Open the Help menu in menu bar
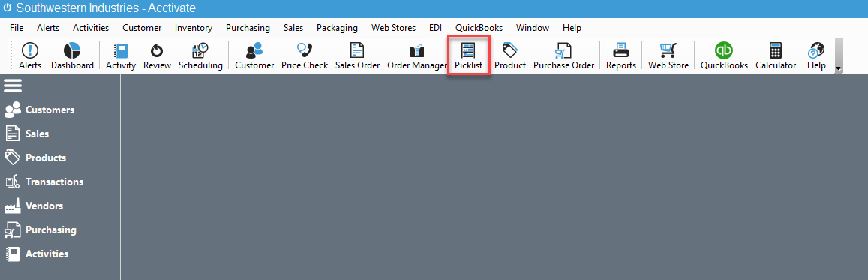 (572, 28)
